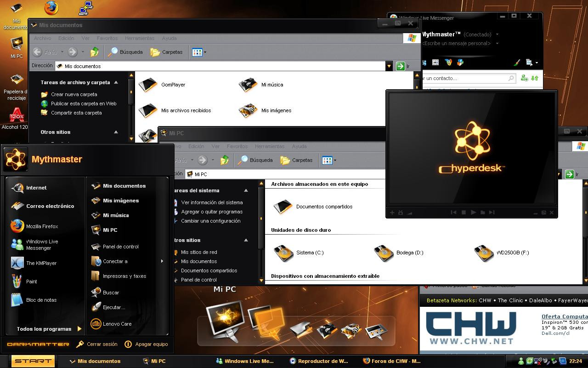Open the address bar dropdown in Mis documentos
The height and width of the screenshot is (368, 588).
(389, 66)
